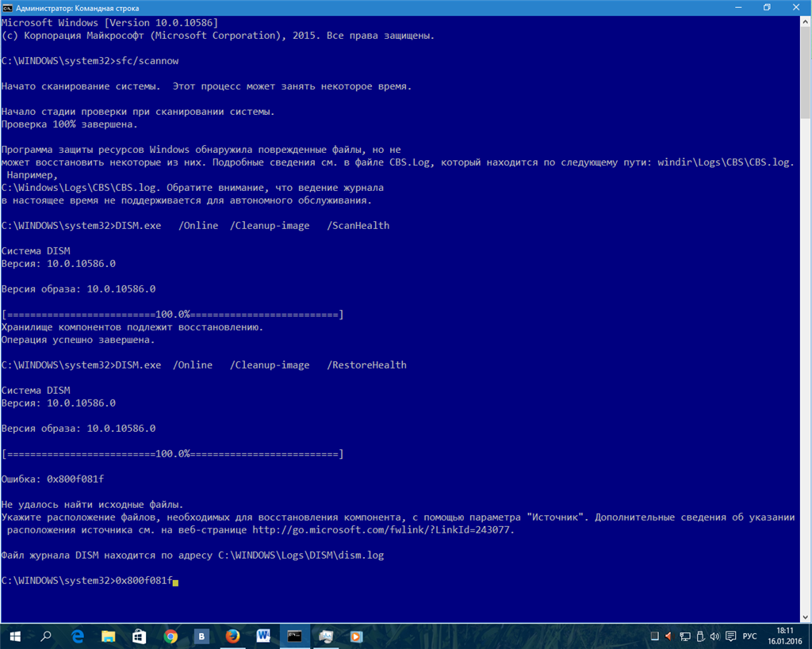Click the 'Начато сканирование системы' line

pos(207,86)
